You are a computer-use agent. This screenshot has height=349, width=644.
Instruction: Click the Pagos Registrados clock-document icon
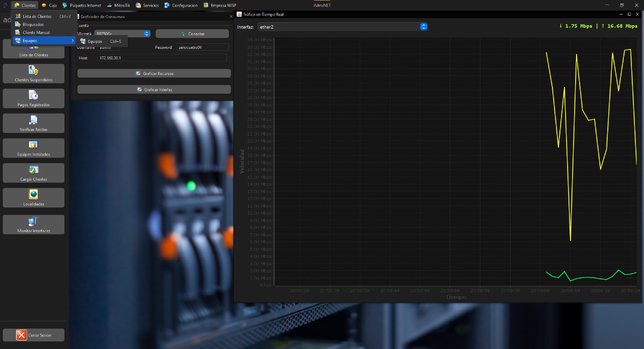point(34,95)
